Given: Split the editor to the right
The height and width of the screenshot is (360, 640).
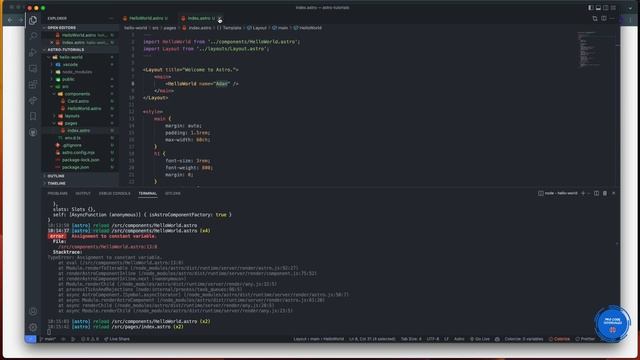Looking at the screenshot, I should point(604,18).
